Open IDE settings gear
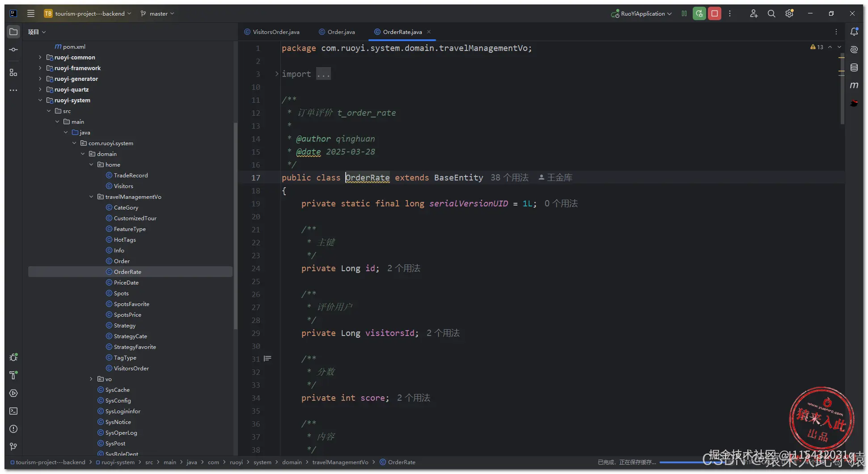 (789, 13)
